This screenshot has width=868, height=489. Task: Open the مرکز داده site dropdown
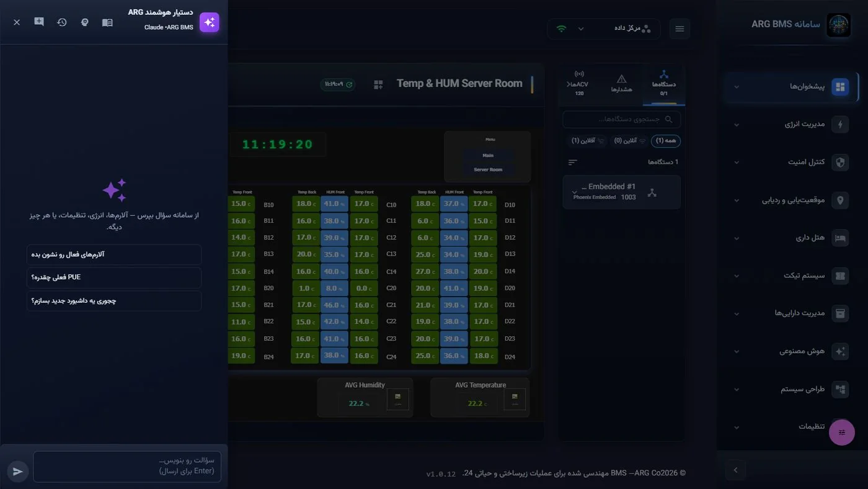[x=604, y=29]
